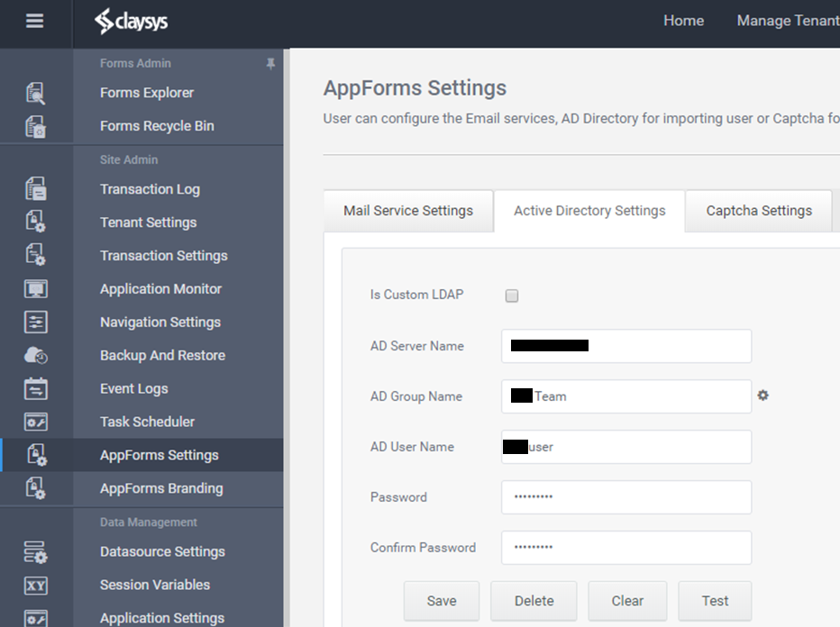Click the Tenant Settings sidebar icon
This screenshot has width=840, height=627.
[36, 222]
